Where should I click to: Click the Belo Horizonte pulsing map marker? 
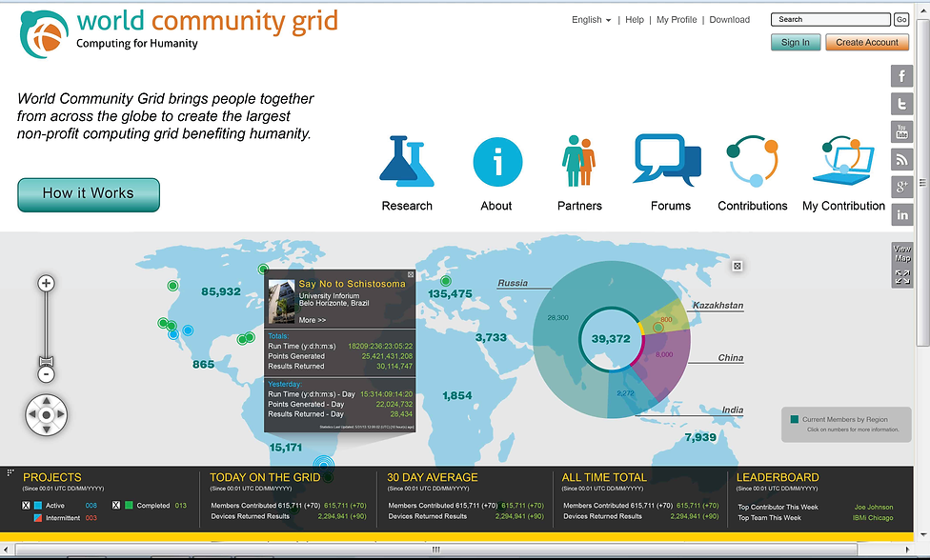point(324,464)
